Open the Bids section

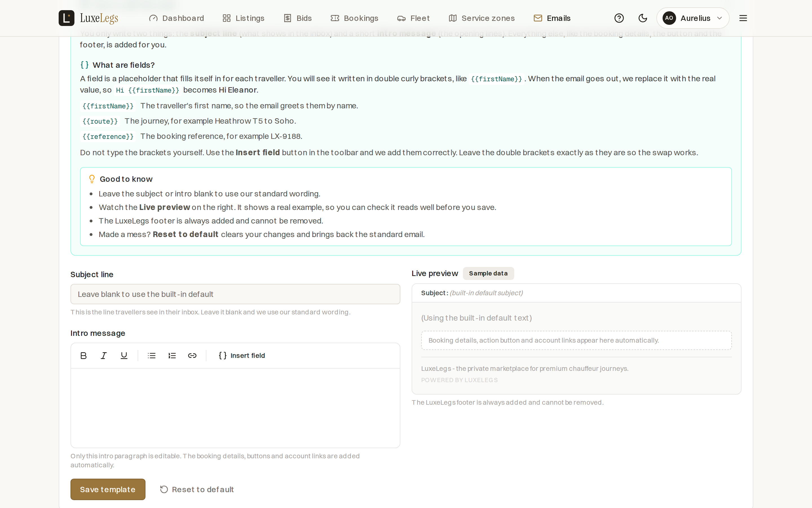point(298,18)
